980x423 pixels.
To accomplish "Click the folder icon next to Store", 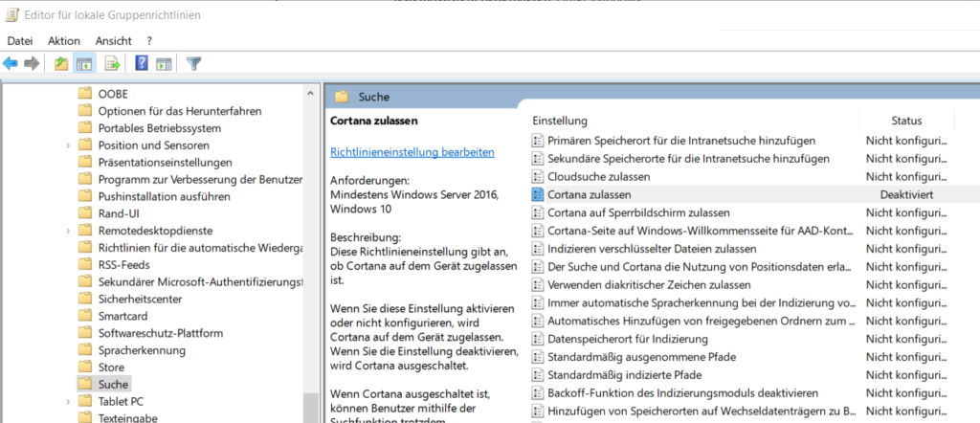I will [x=85, y=367].
